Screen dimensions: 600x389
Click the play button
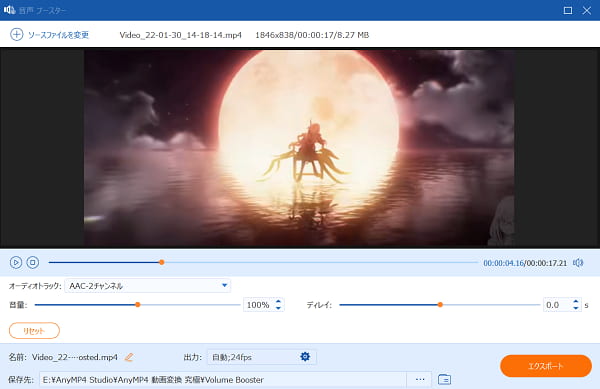pyautogui.click(x=16, y=262)
